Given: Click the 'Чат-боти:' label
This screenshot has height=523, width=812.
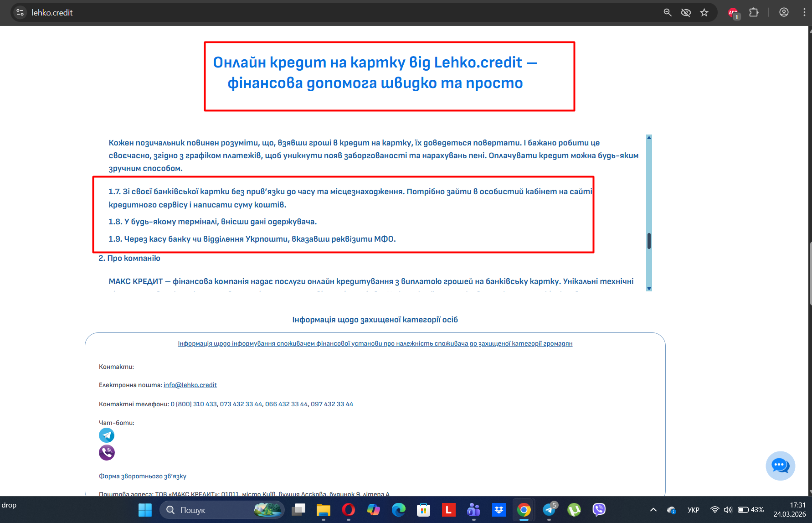Looking at the screenshot, I should (116, 423).
